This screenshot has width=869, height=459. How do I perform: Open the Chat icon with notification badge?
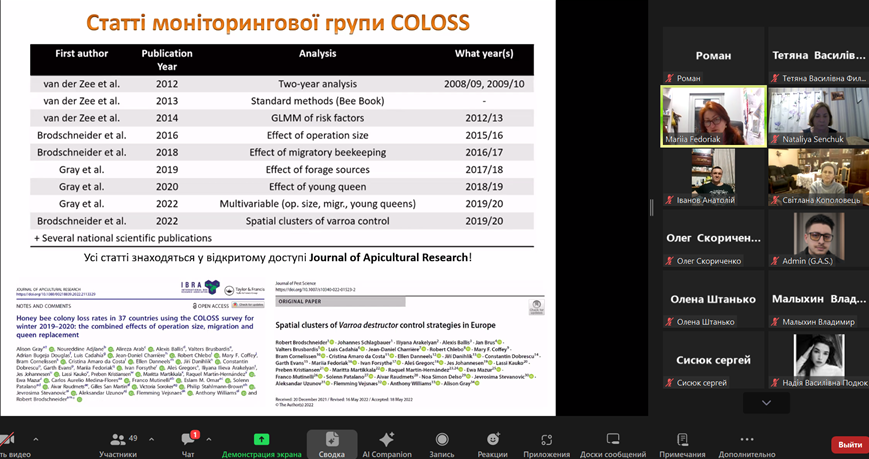pos(188,440)
